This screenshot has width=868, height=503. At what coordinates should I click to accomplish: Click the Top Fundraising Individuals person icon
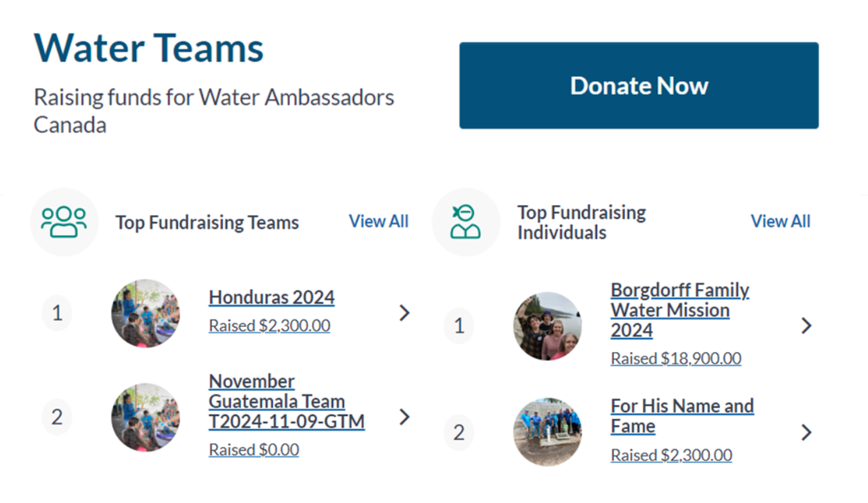466,222
